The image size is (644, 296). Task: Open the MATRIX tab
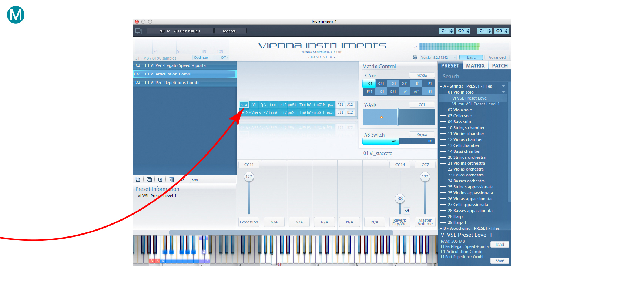[475, 65]
